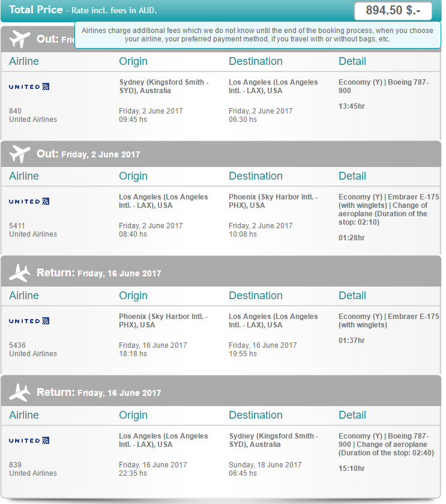The image size is (446, 504).
Task: Click the Total Price header label
Action: click(35, 10)
